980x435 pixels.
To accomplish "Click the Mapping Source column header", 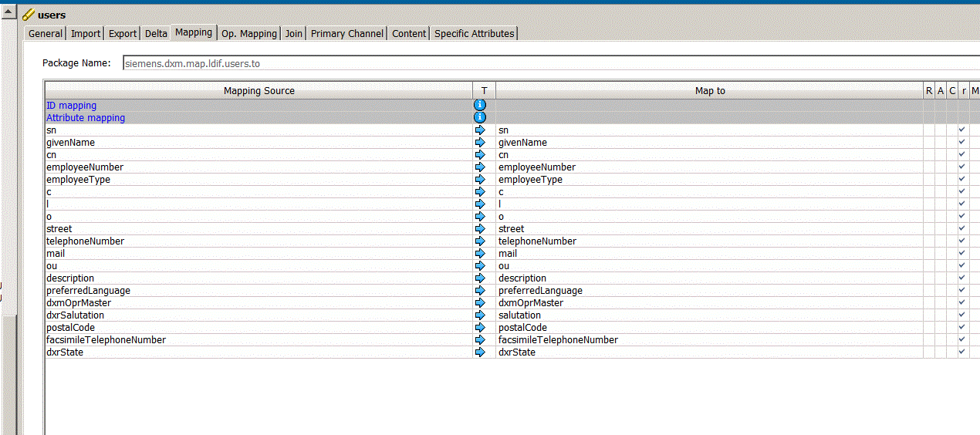I will pos(259,91).
